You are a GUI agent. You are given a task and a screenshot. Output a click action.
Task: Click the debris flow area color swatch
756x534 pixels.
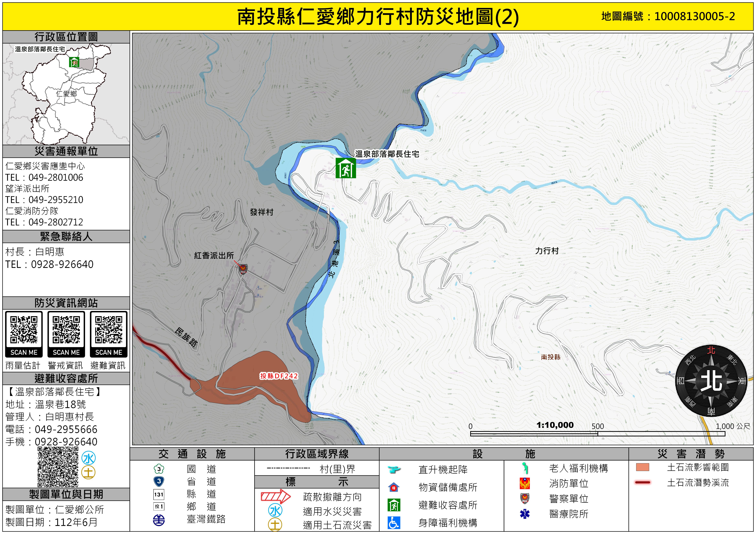(642, 467)
